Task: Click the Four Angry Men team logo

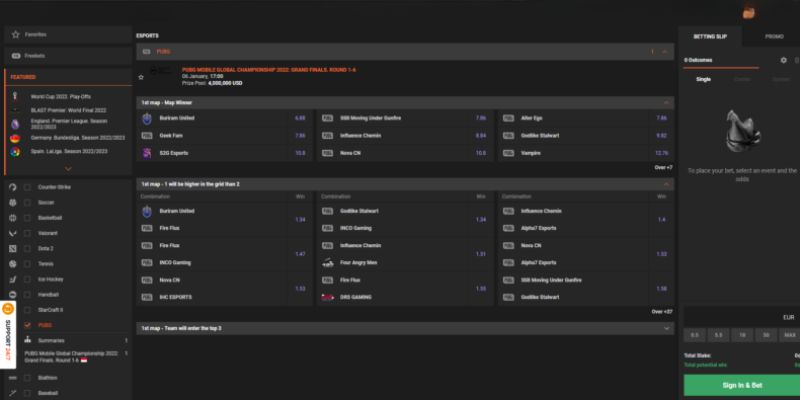Action: pos(328,263)
